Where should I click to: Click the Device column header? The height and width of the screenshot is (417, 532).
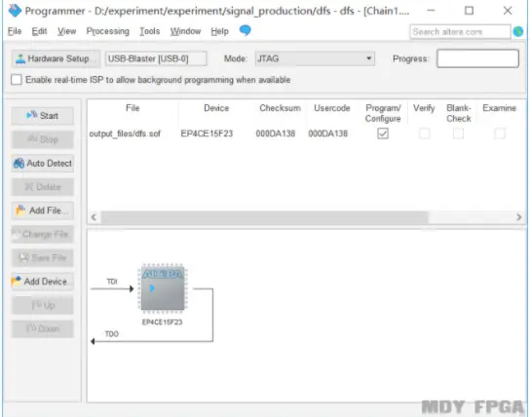tap(216, 108)
